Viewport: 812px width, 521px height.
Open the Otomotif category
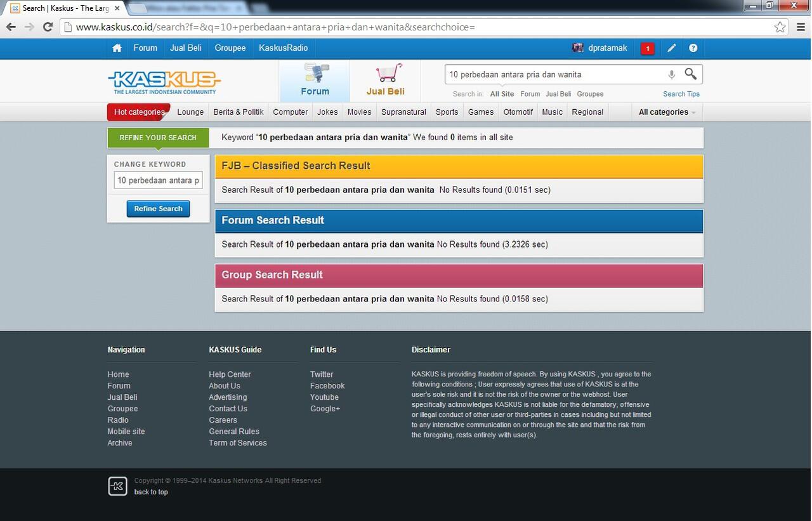point(518,112)
